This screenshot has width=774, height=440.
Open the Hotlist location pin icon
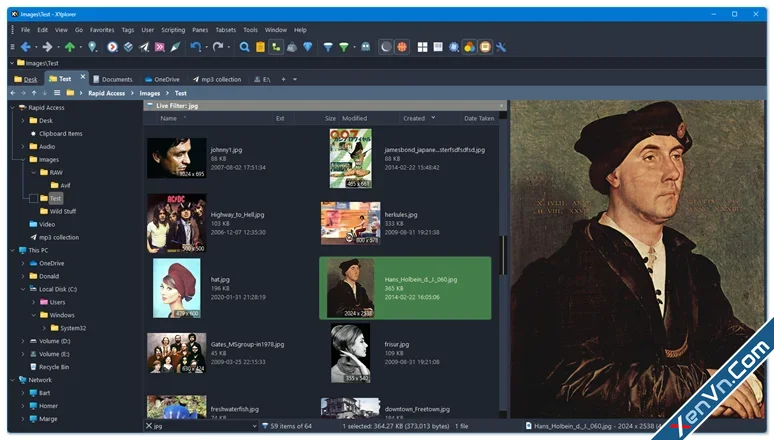[92, 47]
